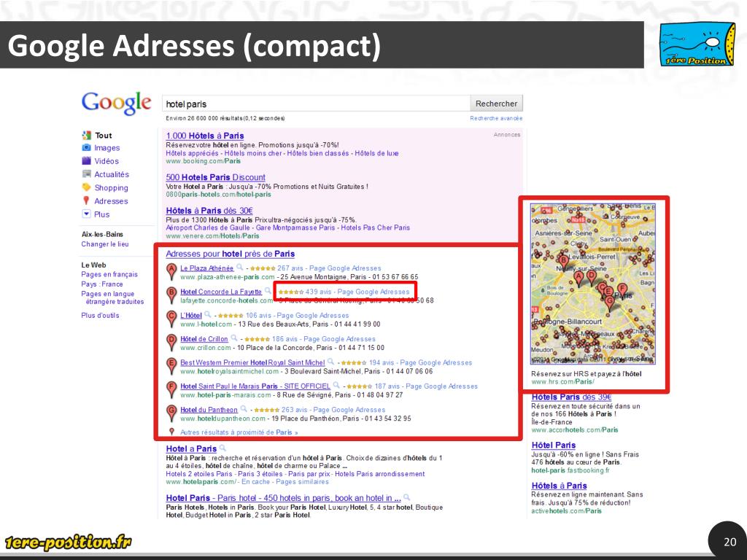Click the 1ere Position logo image
The width and height of the screenshot is (747, 560).
coord(697,44)
